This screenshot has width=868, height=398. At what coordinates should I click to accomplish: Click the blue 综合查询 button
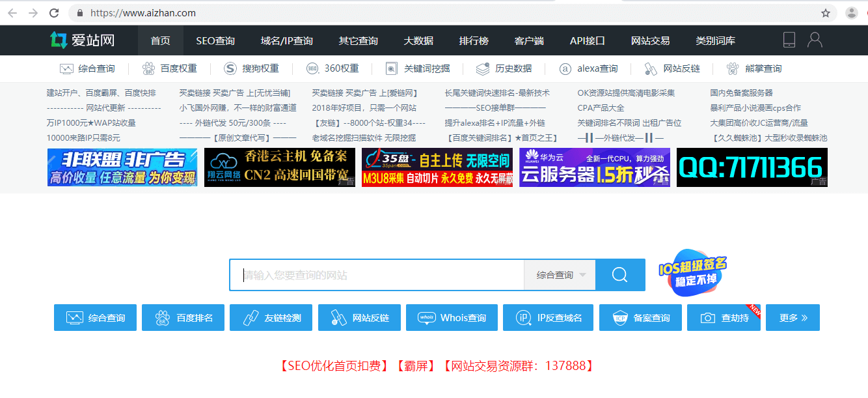95,318
